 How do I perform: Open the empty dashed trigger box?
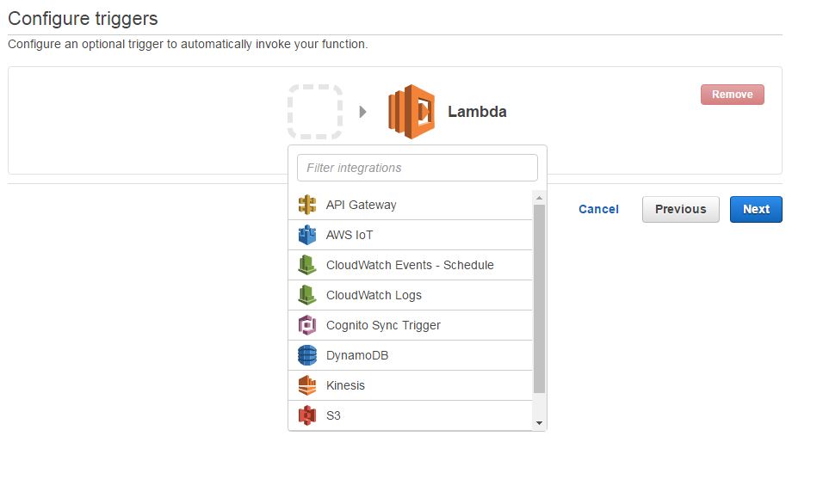[x=315, y=112]
